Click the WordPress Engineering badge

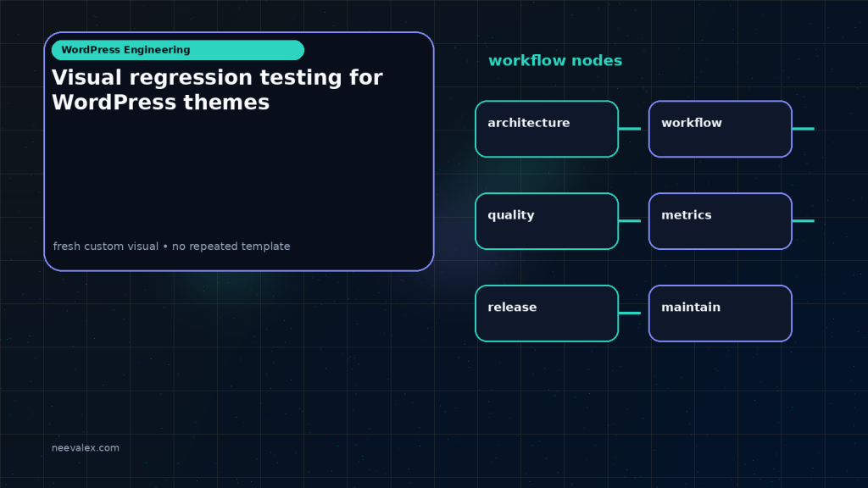tap(178, 50)
